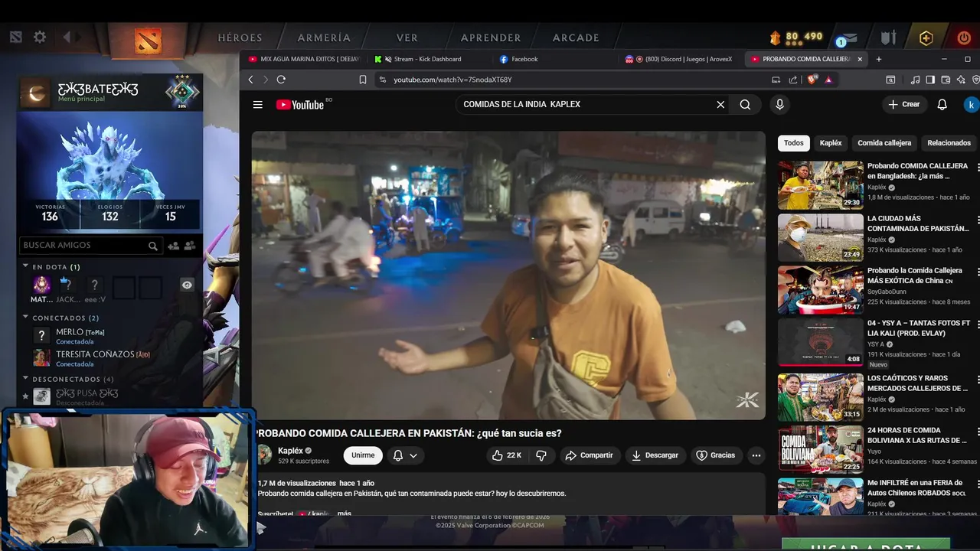Open the armory shield and sword icon
Image resolution: width=980 pixels, height=551 pixels.
(x=888, y=37)
